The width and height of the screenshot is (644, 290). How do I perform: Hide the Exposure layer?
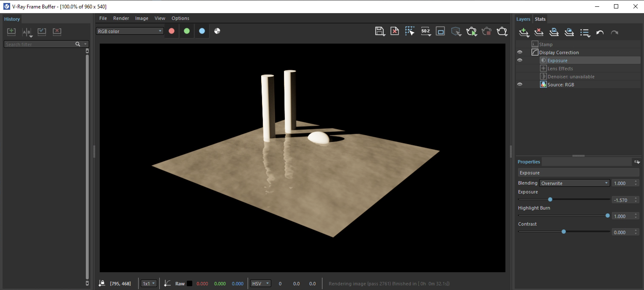[x=520, y=60]
